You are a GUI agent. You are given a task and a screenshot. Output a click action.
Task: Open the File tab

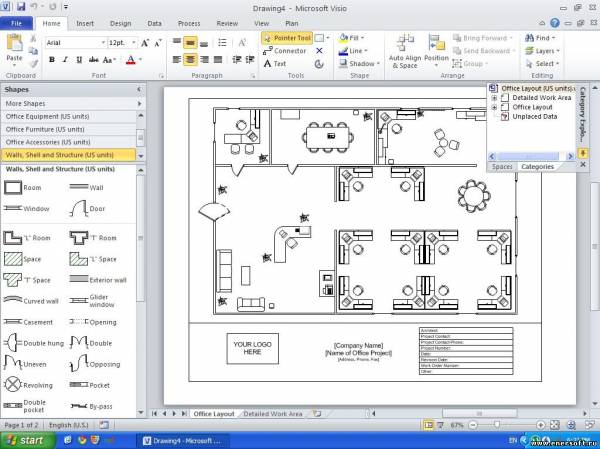pos(16,23)
